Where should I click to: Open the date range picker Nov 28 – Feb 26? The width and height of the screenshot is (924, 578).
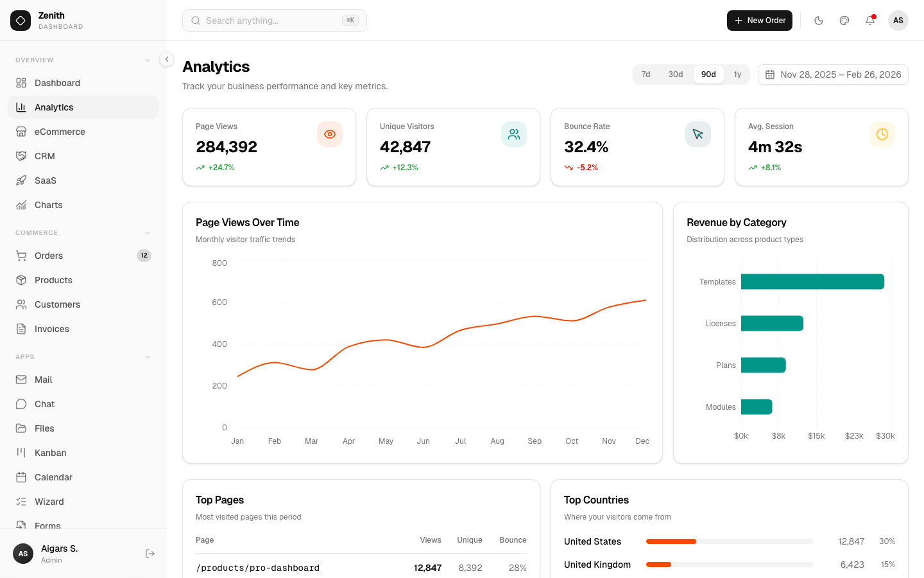pos(833,74)
